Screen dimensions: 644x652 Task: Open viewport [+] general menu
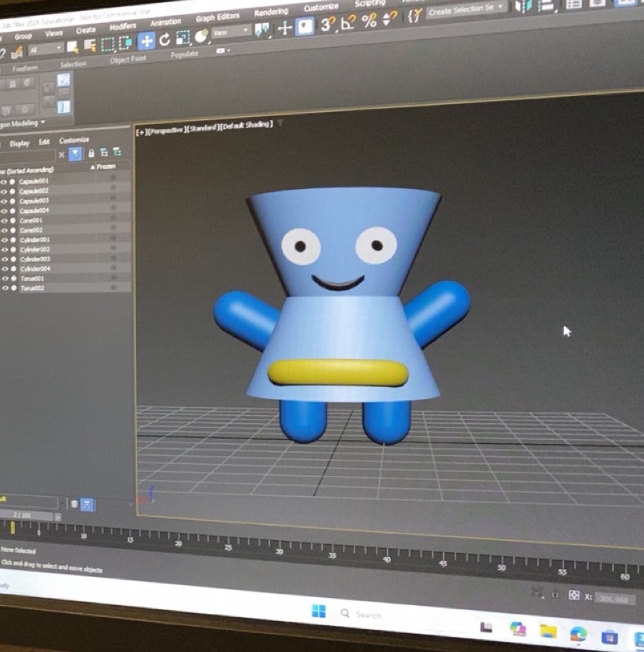pos(141,132)
